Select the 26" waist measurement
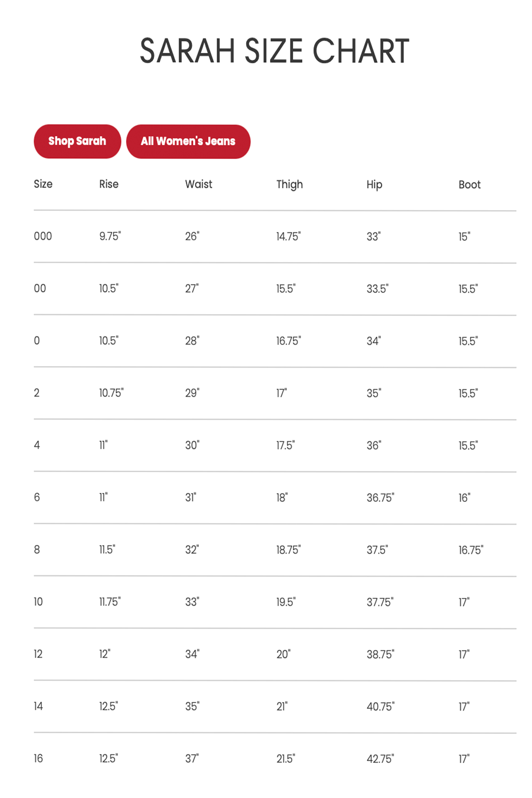 (192, 236)
